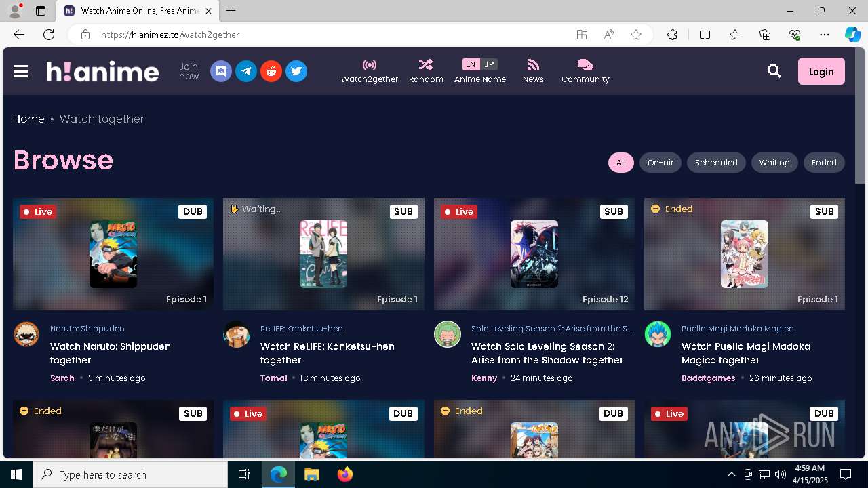Open the Windows Start menu

pos(16,474)
